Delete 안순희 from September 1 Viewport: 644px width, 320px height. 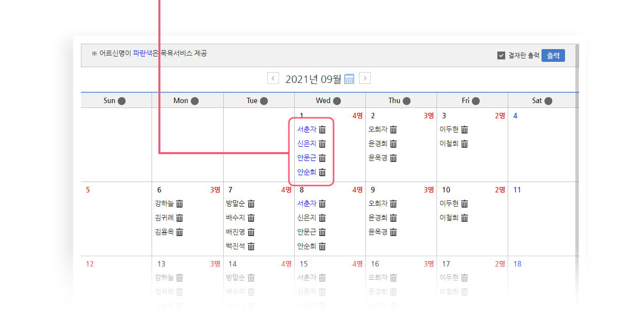(x=322, y=172)
